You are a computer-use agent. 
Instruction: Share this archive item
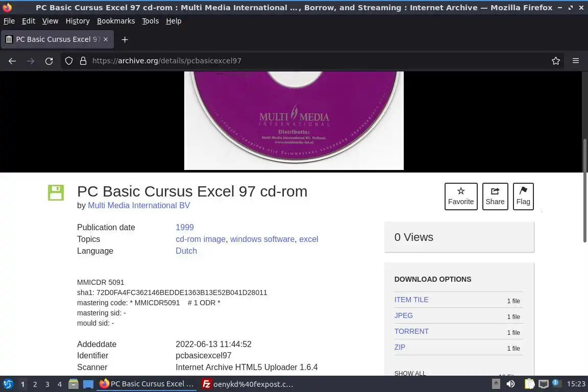495,197
